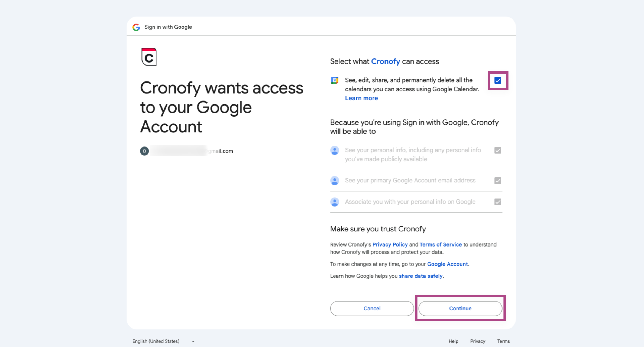
Task: Click the primary email address checkbox
Action: tap(498, 181)
